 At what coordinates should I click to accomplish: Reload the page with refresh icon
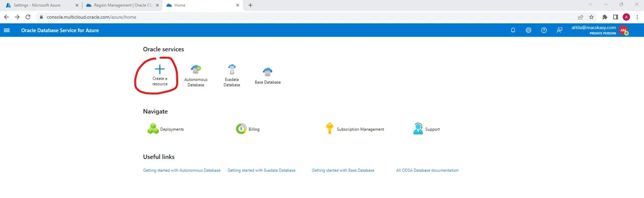pyautogui.click(x=28, y=17)
